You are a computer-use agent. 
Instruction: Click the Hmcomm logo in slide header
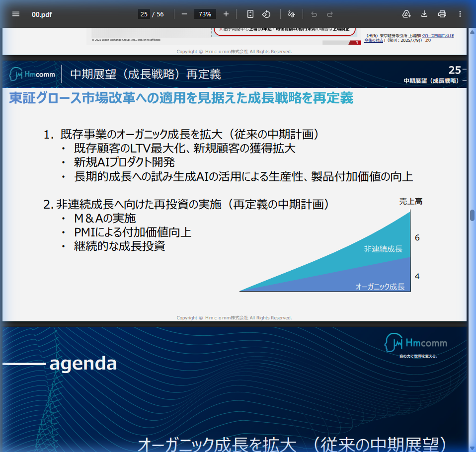(33, 75)
